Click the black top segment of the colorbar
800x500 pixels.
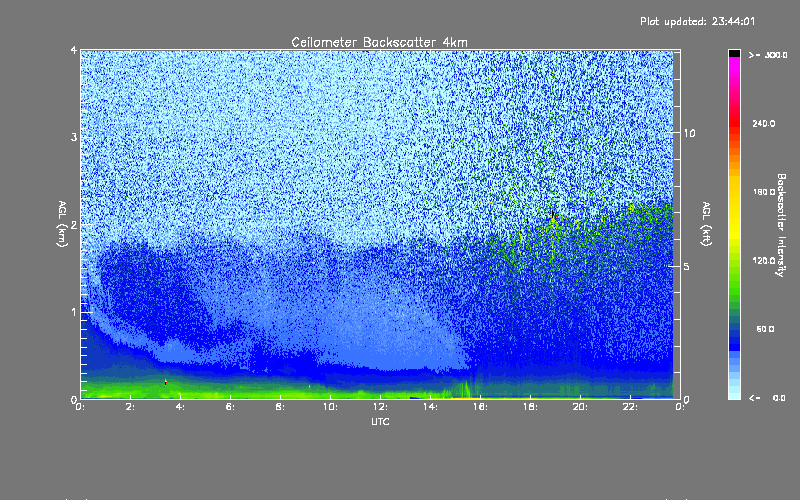(x=734, y=53)
